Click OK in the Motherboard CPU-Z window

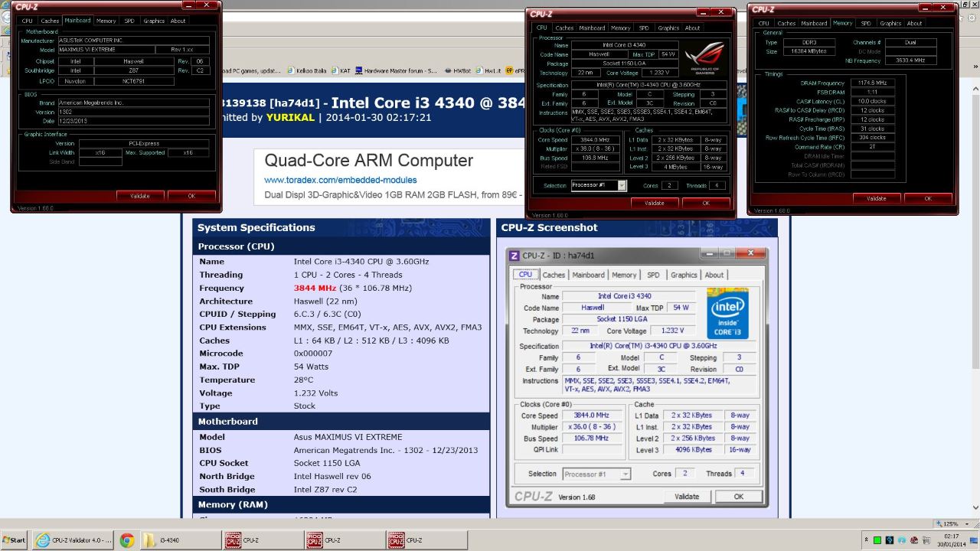pyautogui.click(x=191, y=196)
